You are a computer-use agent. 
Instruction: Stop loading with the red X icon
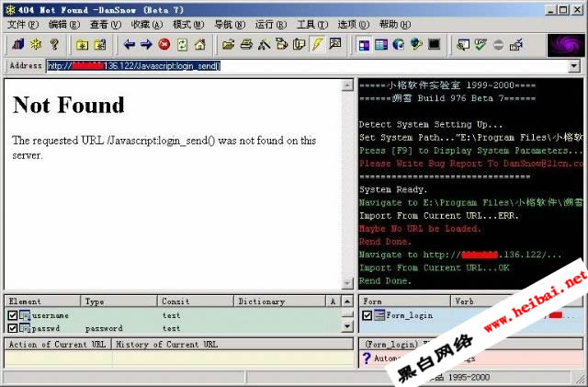(164, 44)
